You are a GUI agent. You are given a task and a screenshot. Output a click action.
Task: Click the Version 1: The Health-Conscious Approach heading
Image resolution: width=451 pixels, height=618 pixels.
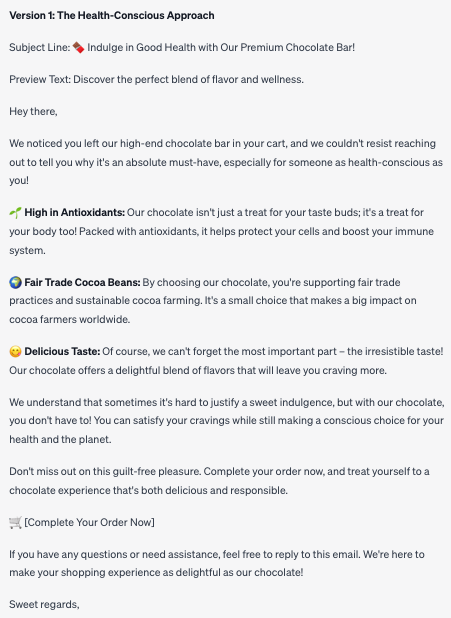112,15
